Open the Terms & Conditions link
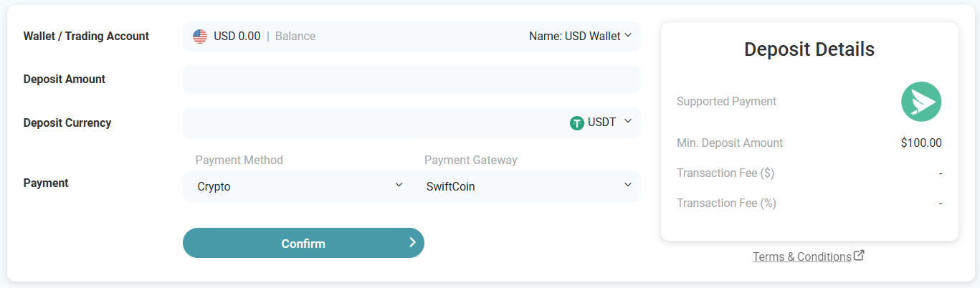 (801, 256)
